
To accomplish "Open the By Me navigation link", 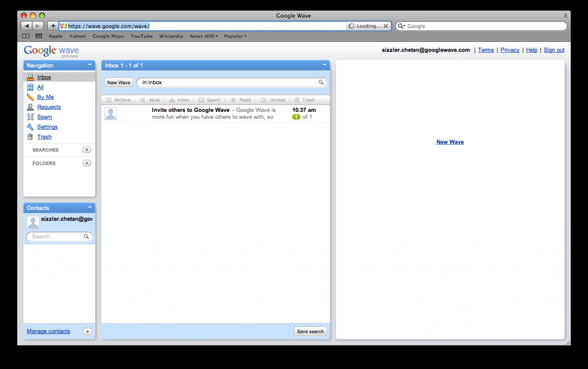I will [45, 97].
